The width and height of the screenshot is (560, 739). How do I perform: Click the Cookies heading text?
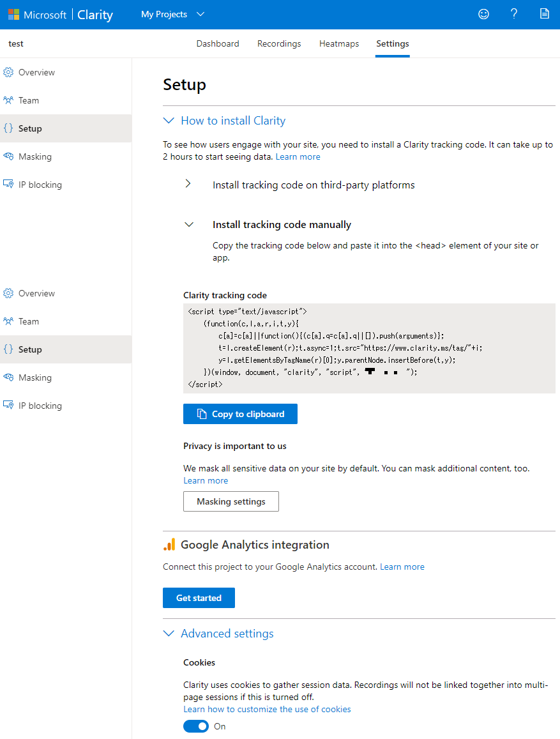[x=199, y=662]
